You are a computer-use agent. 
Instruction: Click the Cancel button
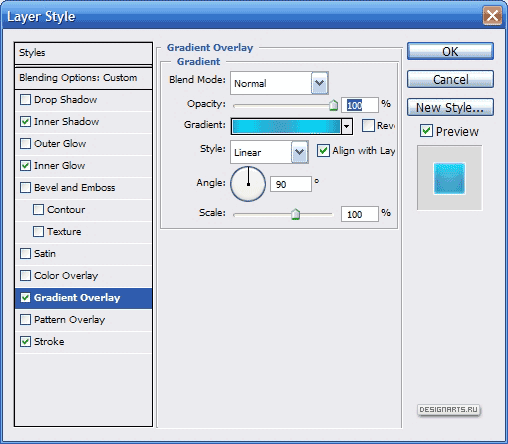pos(450,79)
